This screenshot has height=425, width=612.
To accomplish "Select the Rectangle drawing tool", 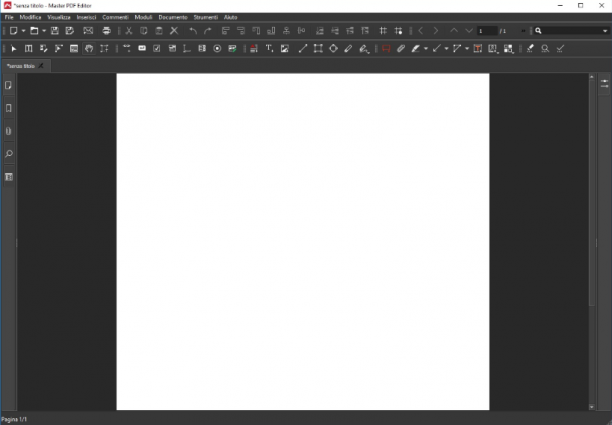I will click(318, 48).
